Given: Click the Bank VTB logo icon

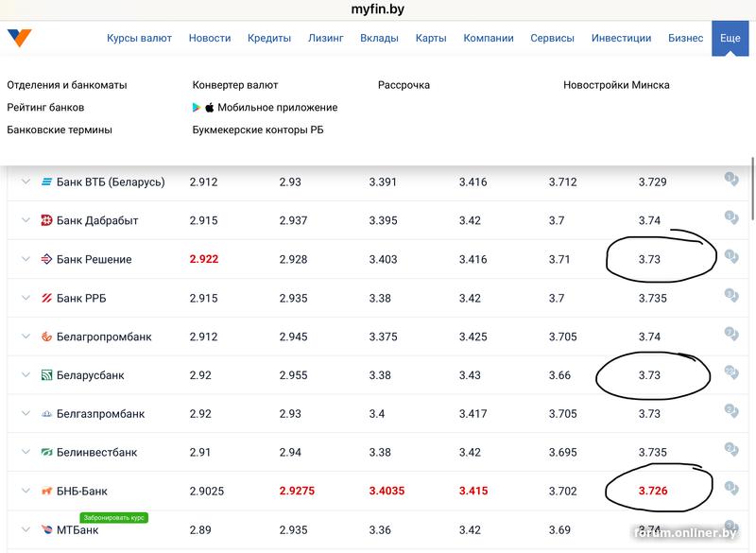Looking at the screenshot, I should pyautogui.click(x=46, y=181).
